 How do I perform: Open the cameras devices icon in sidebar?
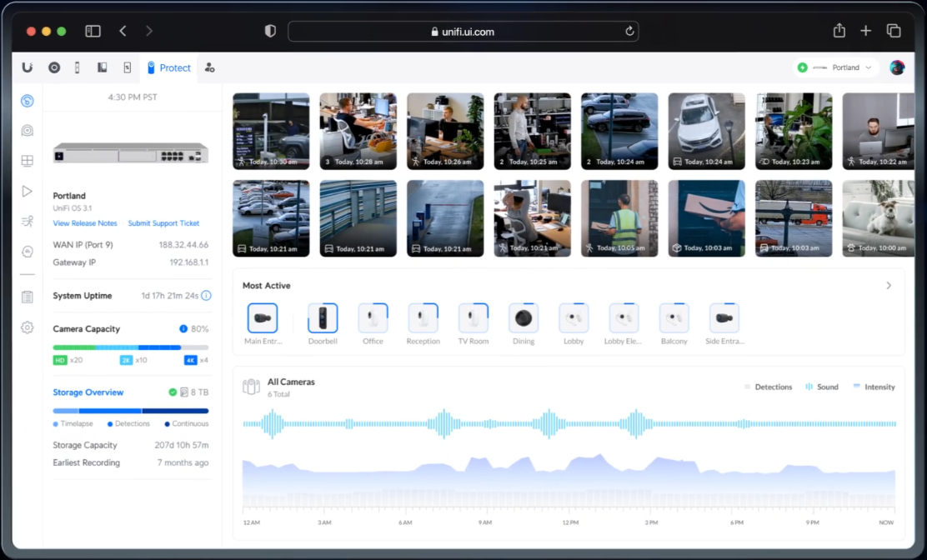[28, 131]
